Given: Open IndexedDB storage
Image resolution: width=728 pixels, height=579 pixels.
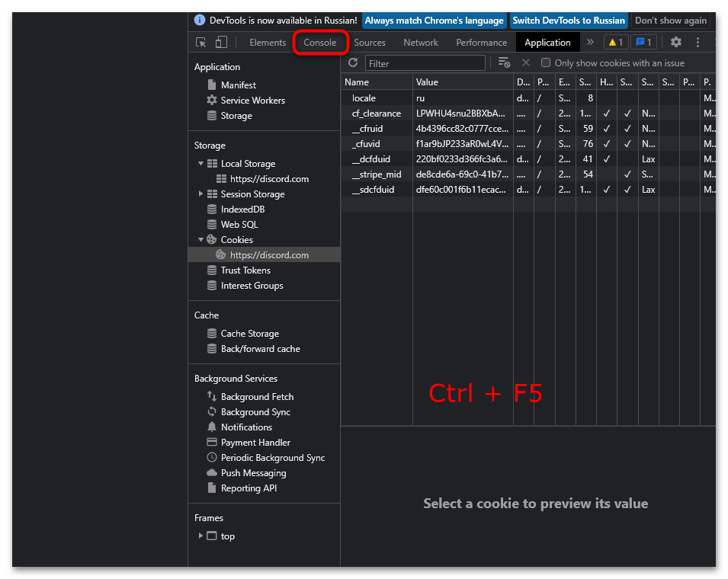Looking at the screenshot, I should tap(236, 210).
